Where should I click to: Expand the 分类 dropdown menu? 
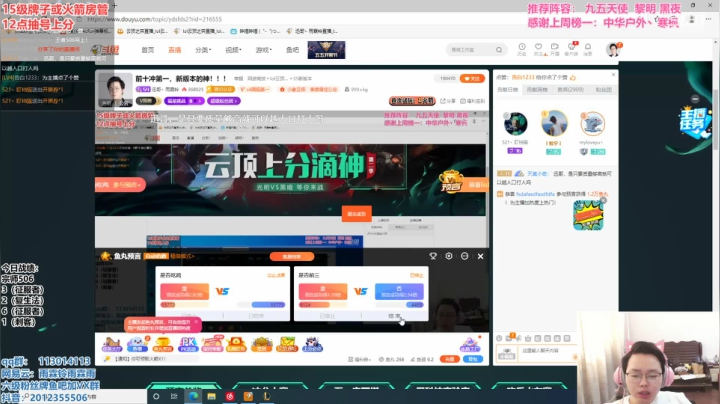(203, 50)
